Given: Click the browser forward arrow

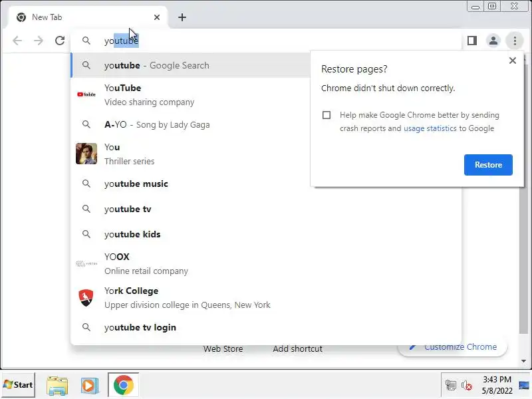Looking at the screenshot, I should 39,41.
